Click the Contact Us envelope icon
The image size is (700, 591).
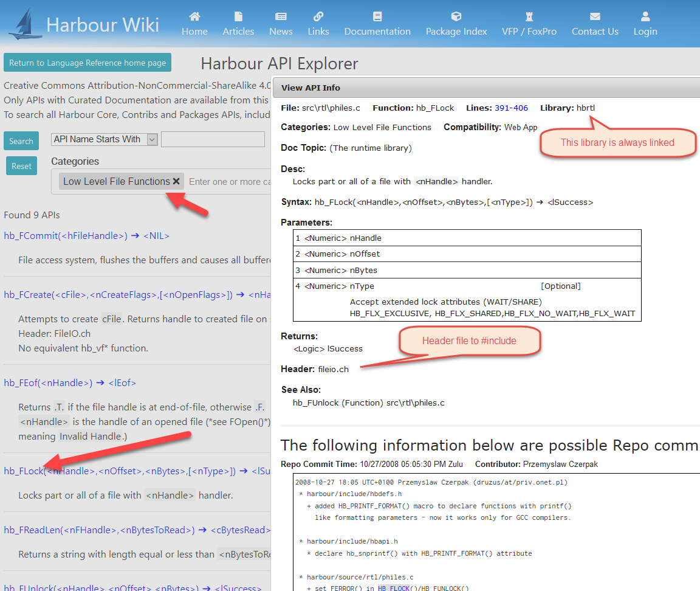point(595,16)
